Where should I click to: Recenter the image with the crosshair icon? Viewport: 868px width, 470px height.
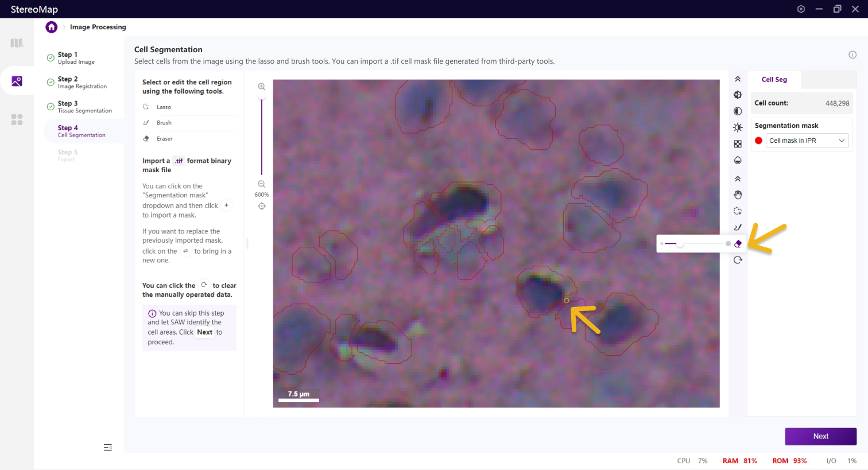point(262,206)
